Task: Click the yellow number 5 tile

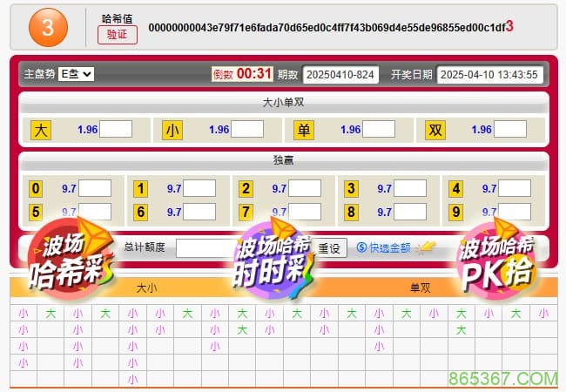Action: click(x=36, y=212)
